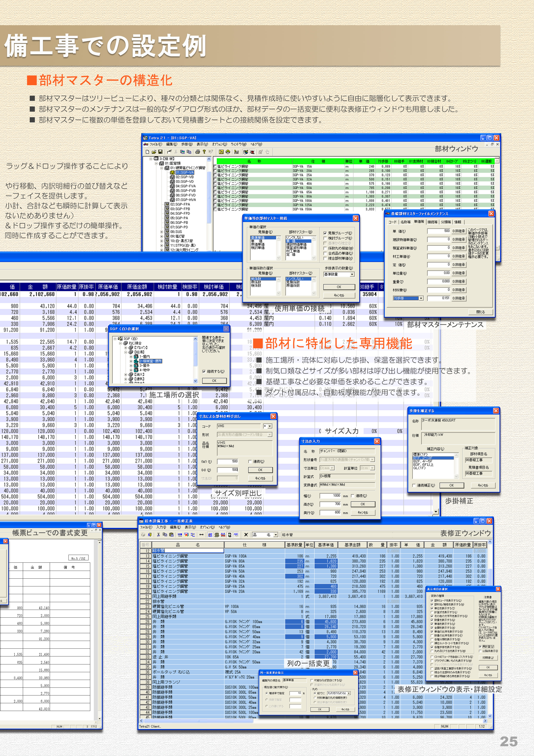Expand the 08:SUS tree node
Screen dimensions: 534x756
point(161,232)
